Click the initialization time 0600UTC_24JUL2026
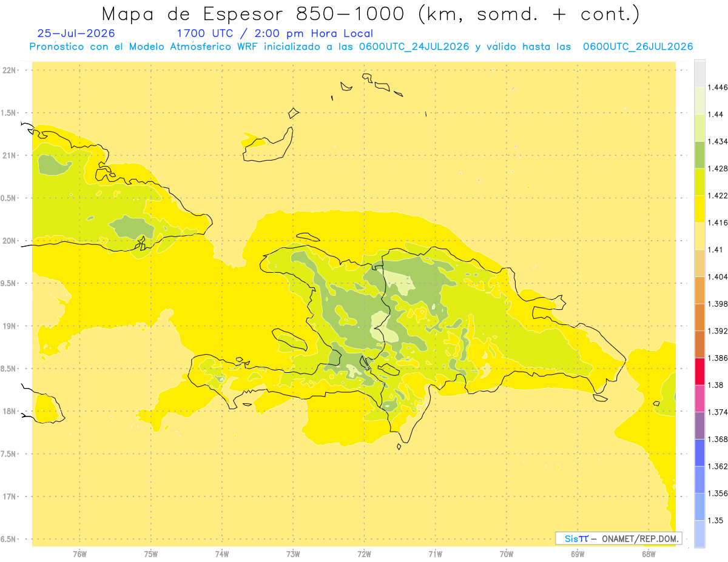Screen dimensions: 728x562 tap(414, 47)
